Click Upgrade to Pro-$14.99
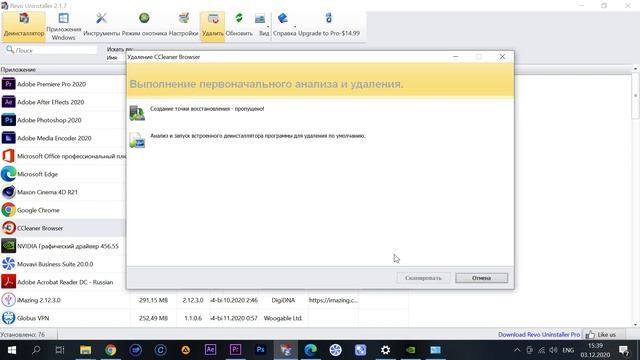Viewport: 640px width, 360px height. [x=329, y=26]
